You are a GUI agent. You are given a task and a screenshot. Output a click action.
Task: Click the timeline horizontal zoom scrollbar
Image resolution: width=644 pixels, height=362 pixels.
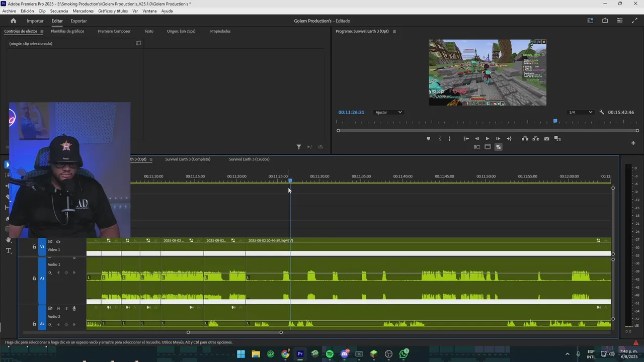click(234, 332)
